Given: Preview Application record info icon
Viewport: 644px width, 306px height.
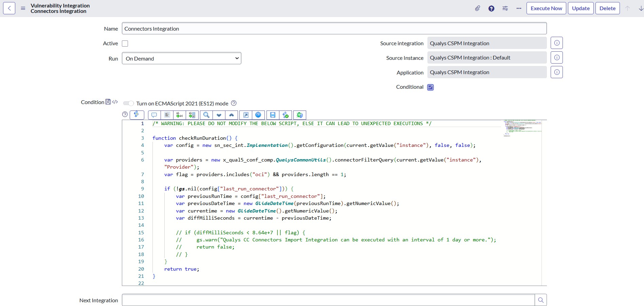Looking at the screenshot, I should click(x=557, y=72).
